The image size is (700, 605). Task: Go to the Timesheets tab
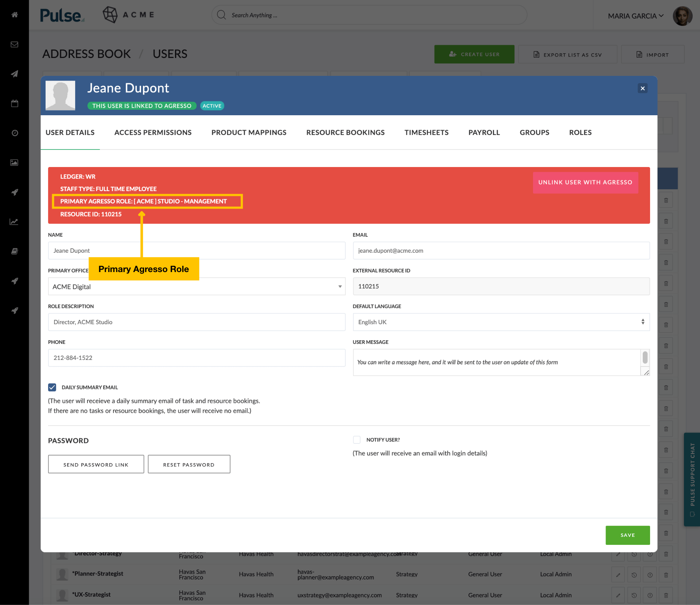click(x=426, y=132)
